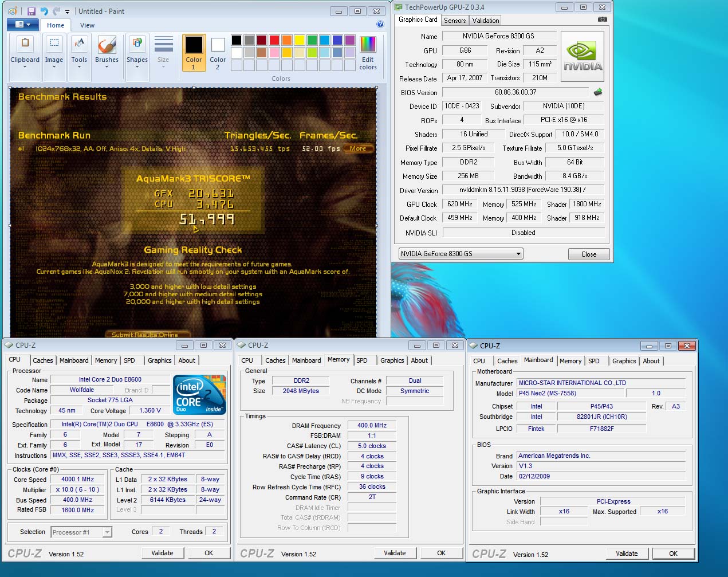This screenshot has height=577, width=728.
Task: Open the About tab in the CPU-Z window showing CPU
Action: pos(187,360)
